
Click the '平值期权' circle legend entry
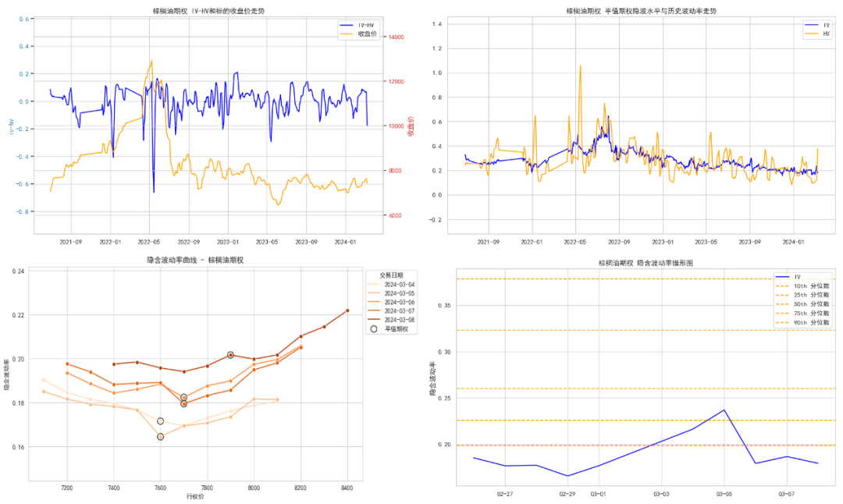pyautogui.click(x=389, y=328)
